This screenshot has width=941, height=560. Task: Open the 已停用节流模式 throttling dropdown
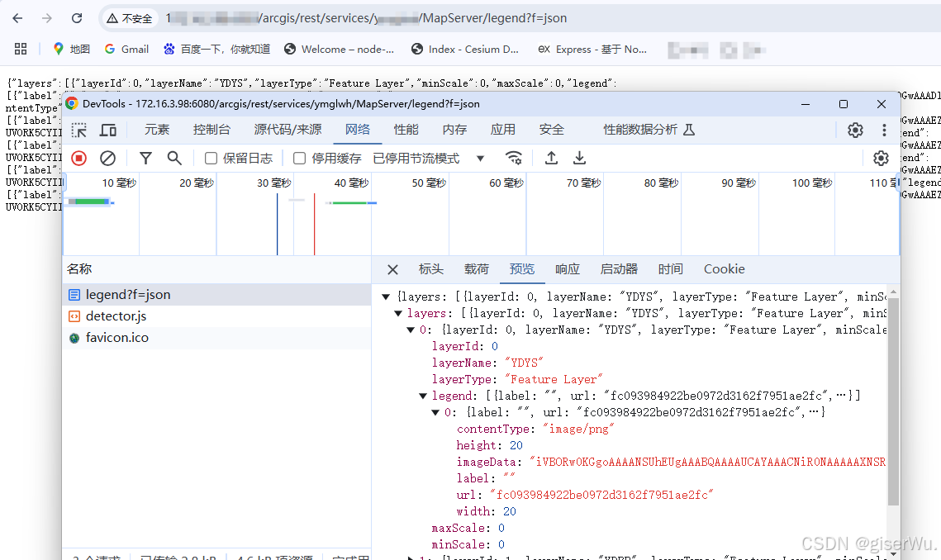tap(429, 159)
